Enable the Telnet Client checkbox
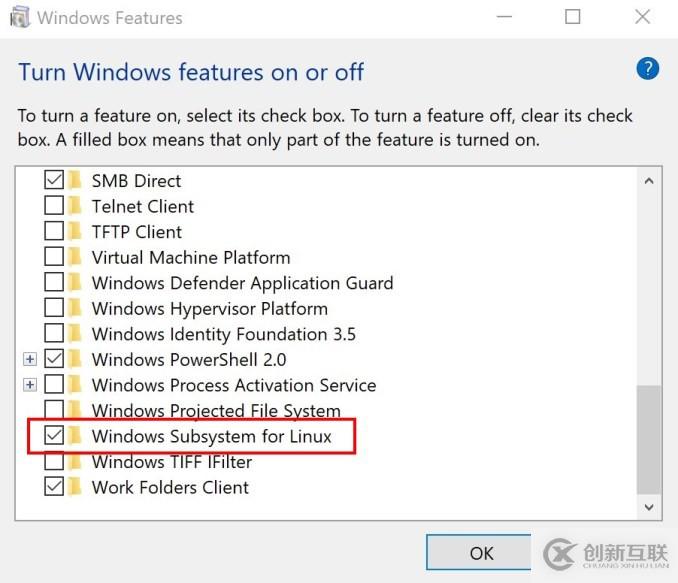The height and width of the screenshot is (583, 678). [54, 206]
